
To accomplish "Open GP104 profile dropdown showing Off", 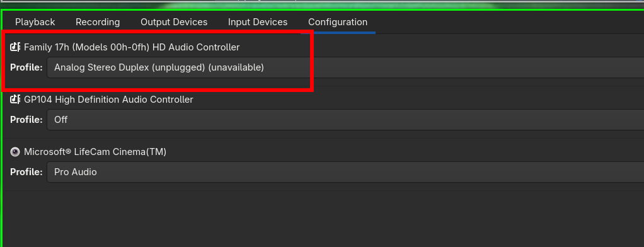I will [x=345, y=120].
